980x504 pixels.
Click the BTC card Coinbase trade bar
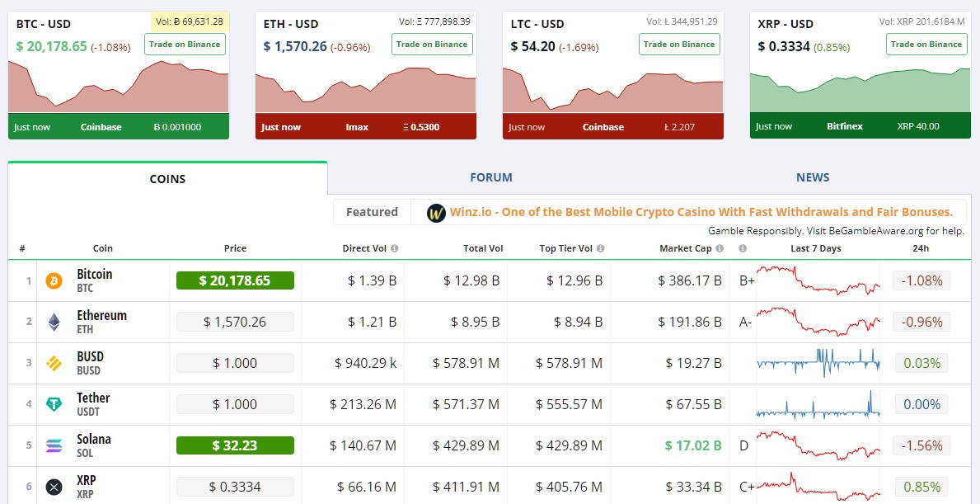[x=119, y=127]
